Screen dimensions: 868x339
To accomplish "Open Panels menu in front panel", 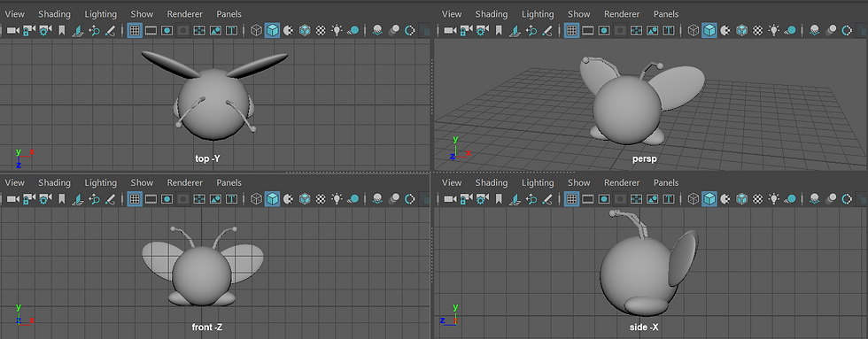I will pos(229,182).
